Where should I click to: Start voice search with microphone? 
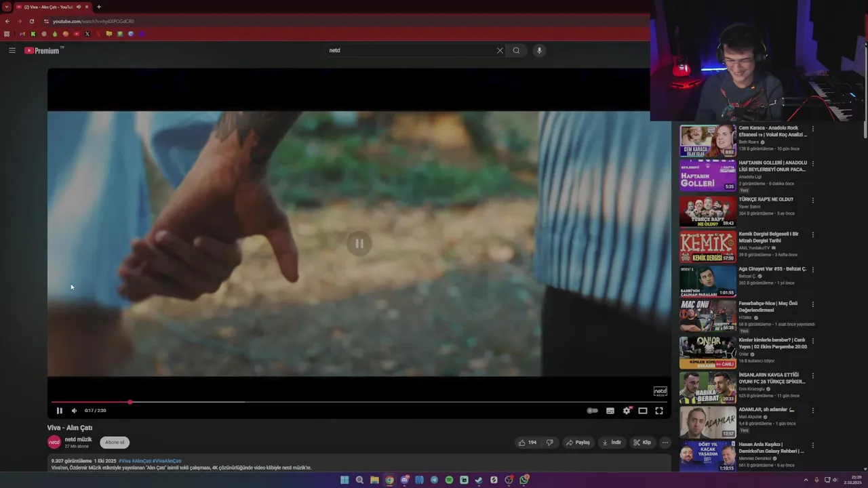[x=539, y=50]
